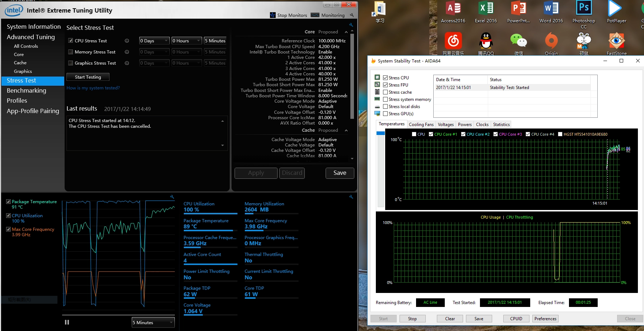Check the Stress cache option
Screen dimensions: 644x331
point(385,92)
